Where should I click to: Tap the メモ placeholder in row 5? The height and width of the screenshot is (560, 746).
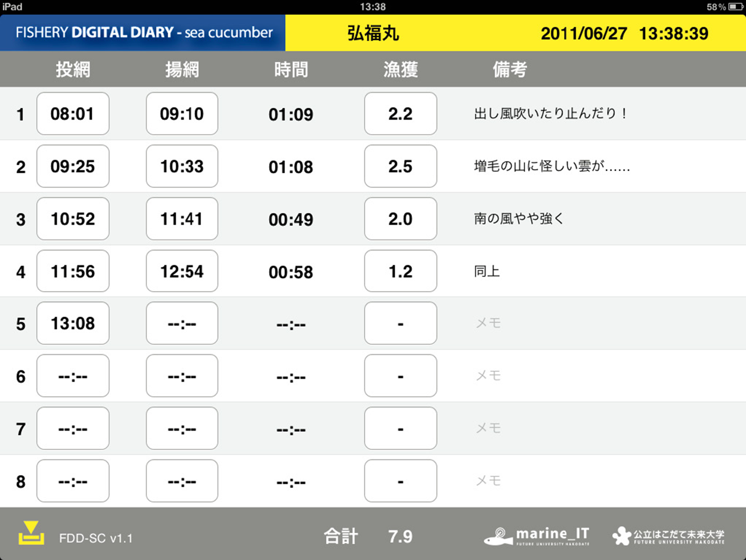coord(488,323)
